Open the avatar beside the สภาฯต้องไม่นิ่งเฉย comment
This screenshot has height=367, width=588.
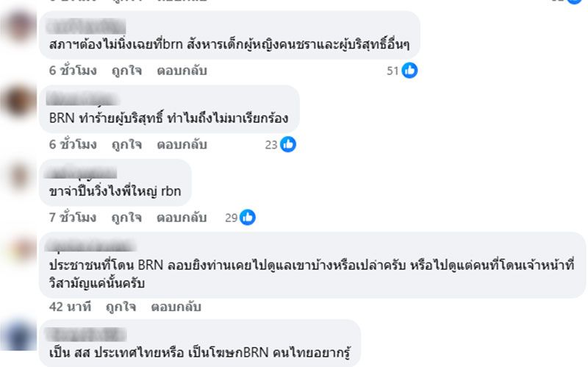[18, 29]
